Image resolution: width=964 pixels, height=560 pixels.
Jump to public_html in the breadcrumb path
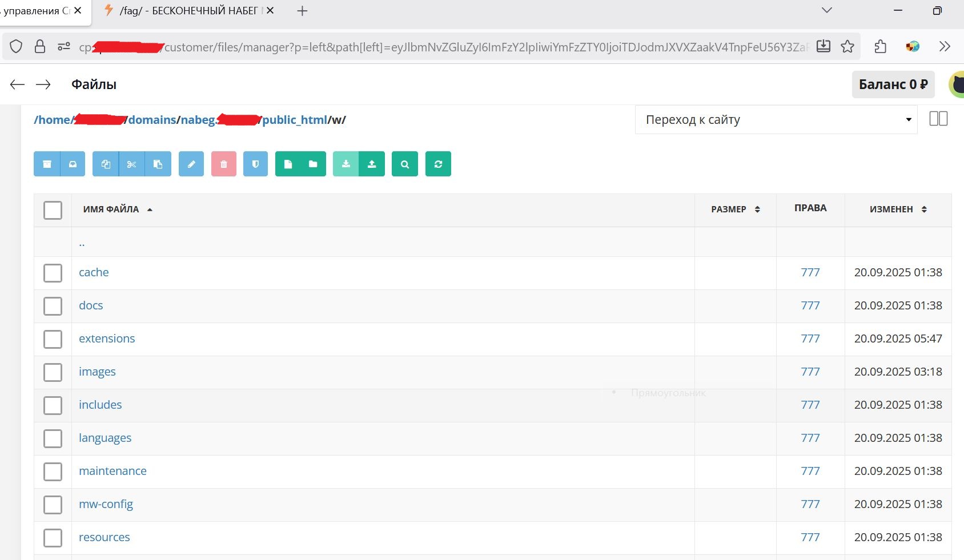pyautogui.click(x=295, y=120)
